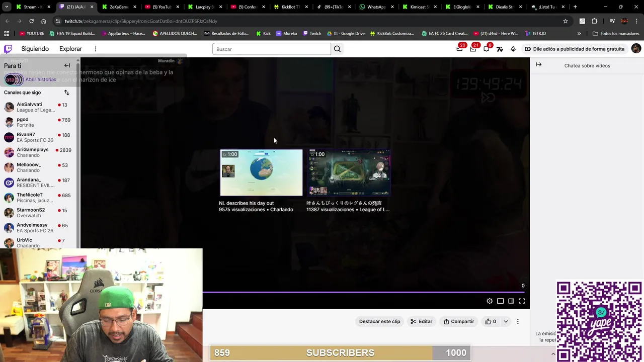The height and width of the screenshot is (362, 644).
Task: Open the user profile avatar menu
Action: (636, 49)
